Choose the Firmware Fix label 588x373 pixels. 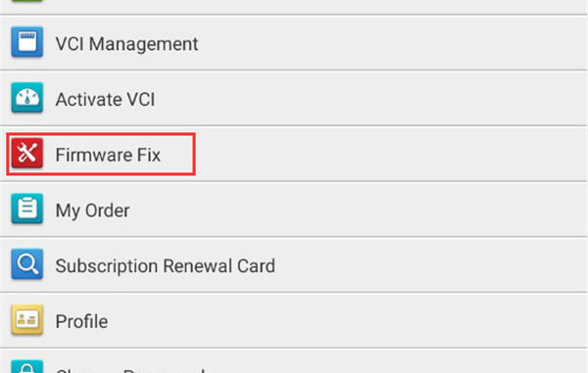click(x=108, y=155)
